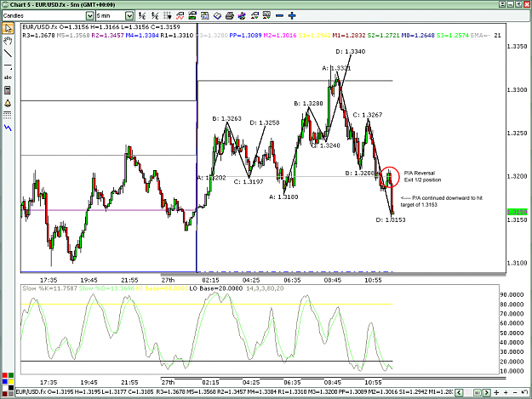Click the 'target of 1.3153' annotation text
This screenshot has height=399, width=532.
pyautogui.click(x=419, y=205)
